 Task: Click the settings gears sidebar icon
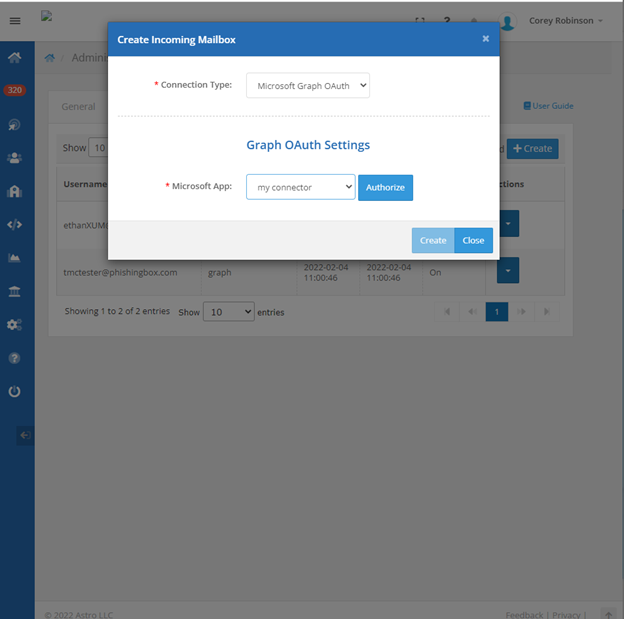tap(14, 325)
